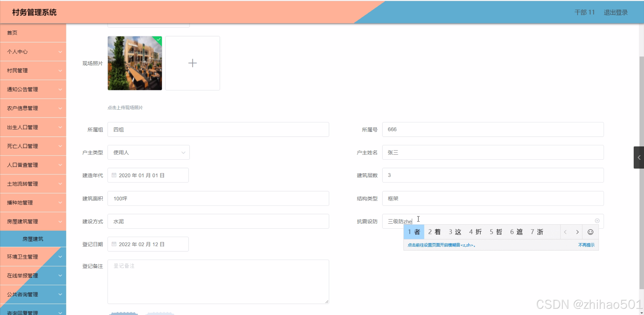644x315 pixels.
Task: Open the 户主类型 dropdown
Action: [148, 152]
